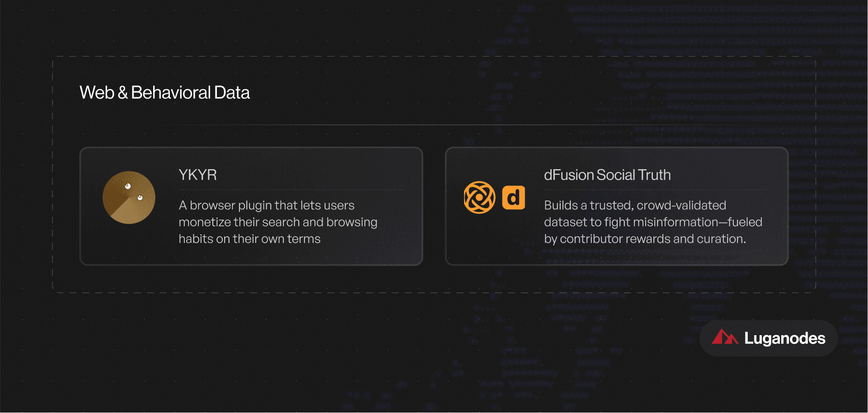Click the text 'dataset to fight misinformation—fueled'
Viewport: 868px width, 413px height.
point(653,222)
